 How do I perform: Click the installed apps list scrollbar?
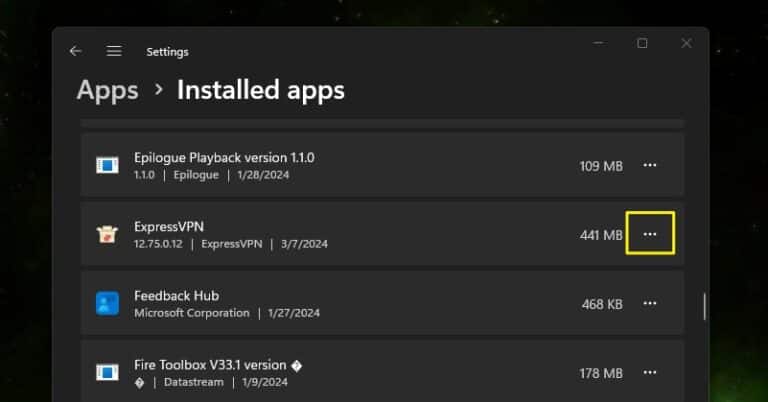point(704,306)
